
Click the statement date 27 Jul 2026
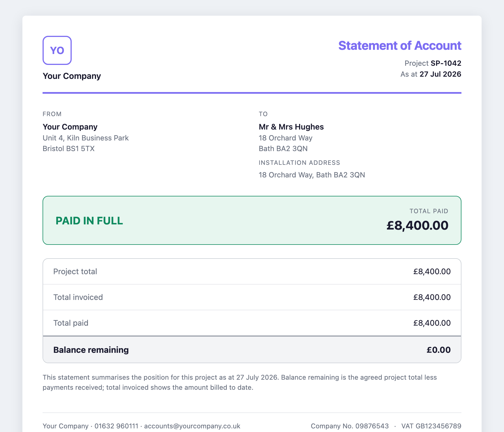click(x=440, y=74)
